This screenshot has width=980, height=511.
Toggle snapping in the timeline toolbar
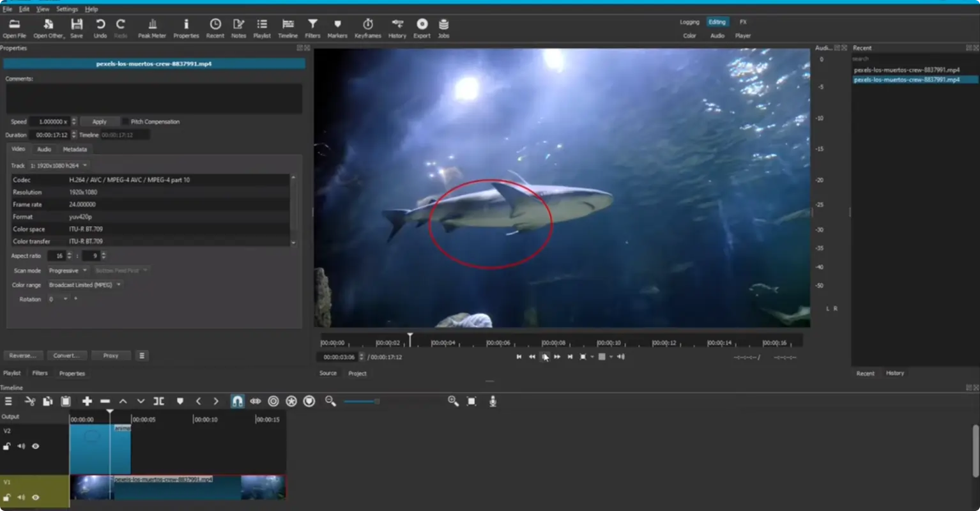click(237, 401)
